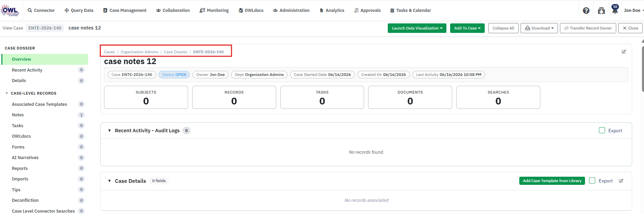Image resolution: width=644 pixels, height=214 pixels.
Task: Click the Case Dossier breadcrumb link
Action: click(x=176, y=52)
